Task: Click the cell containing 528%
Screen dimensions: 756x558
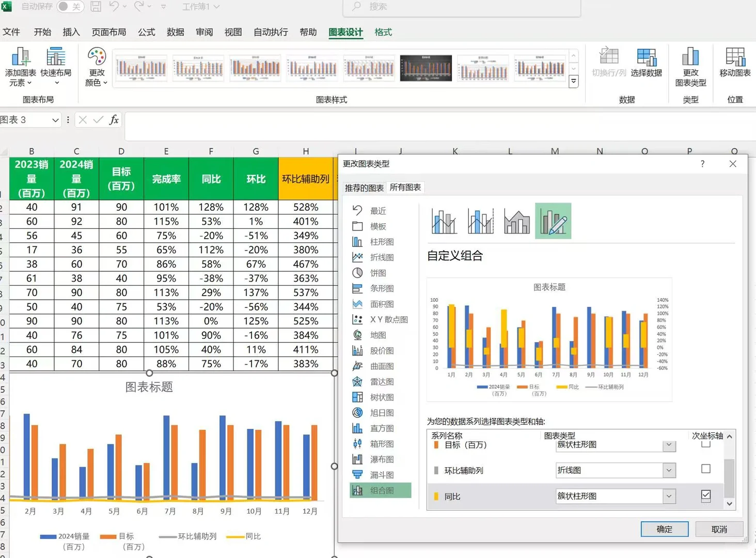Action: [306, 207]
